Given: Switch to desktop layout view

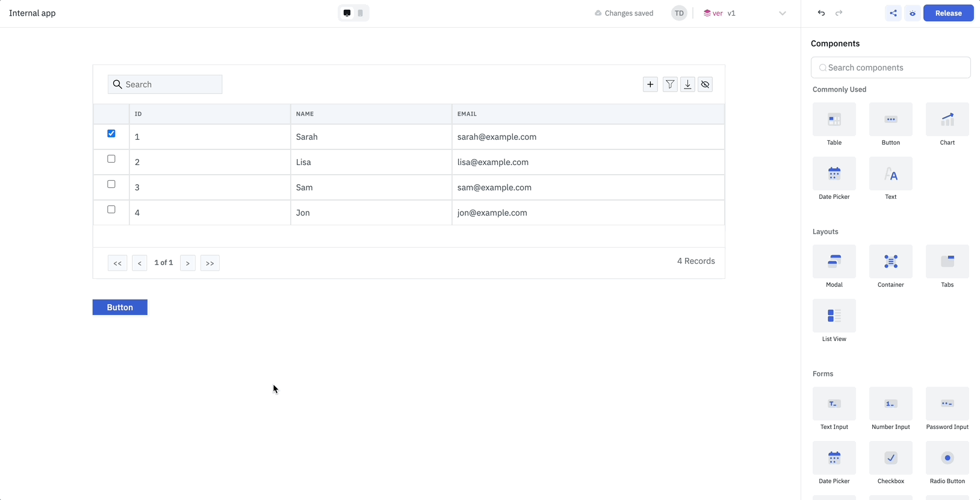Looking at the screenshot, I should tap(347, 13).
